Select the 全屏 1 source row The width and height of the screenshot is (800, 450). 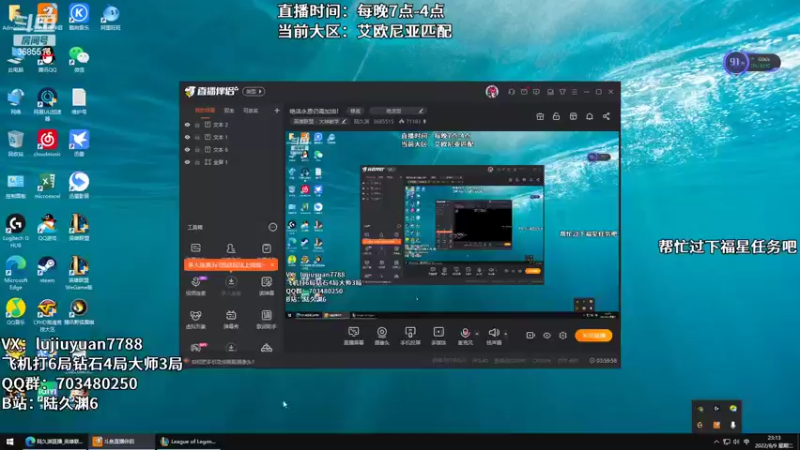pyautogui.click(x=232, y=162)
